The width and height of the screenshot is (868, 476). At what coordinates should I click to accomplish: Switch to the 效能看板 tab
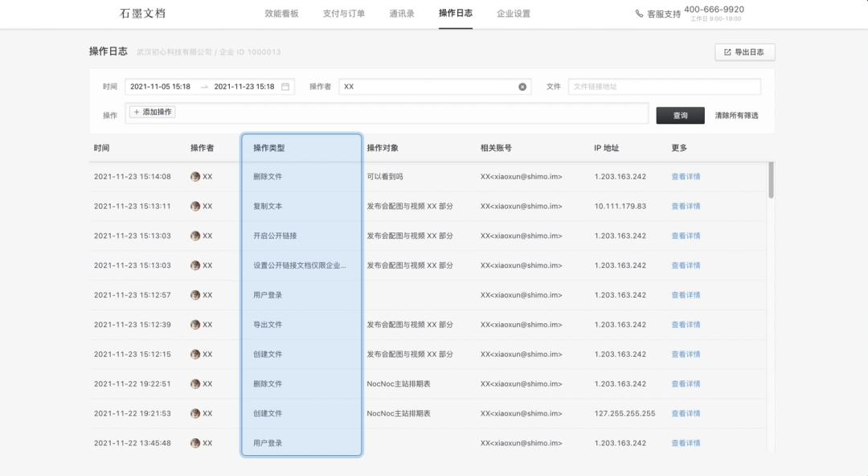tap(282, 14)
